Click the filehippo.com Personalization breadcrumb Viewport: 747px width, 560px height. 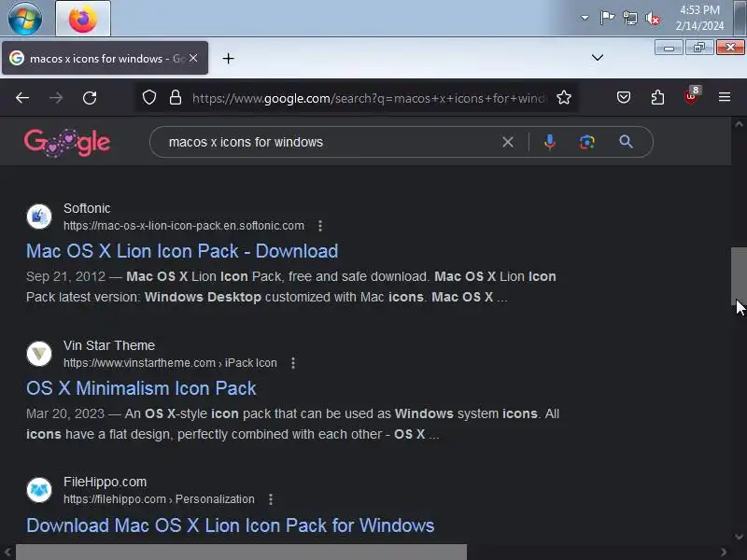click(159, 499)
